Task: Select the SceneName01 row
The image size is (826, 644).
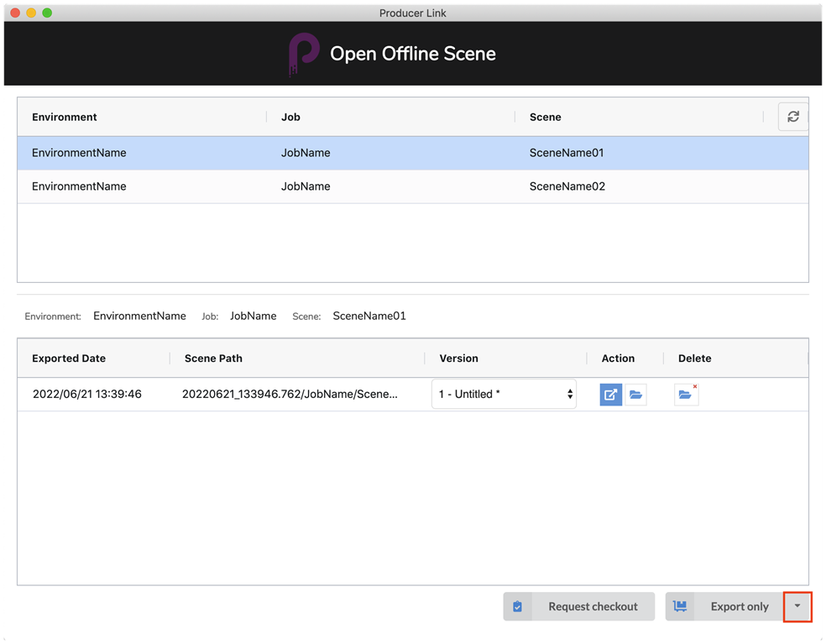Action: click(411, 153)
